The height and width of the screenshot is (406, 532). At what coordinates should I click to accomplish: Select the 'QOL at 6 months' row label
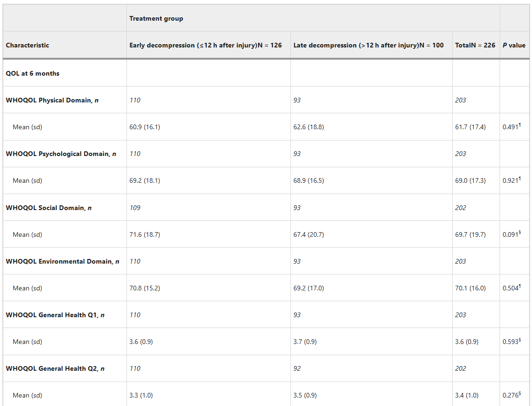32,74
